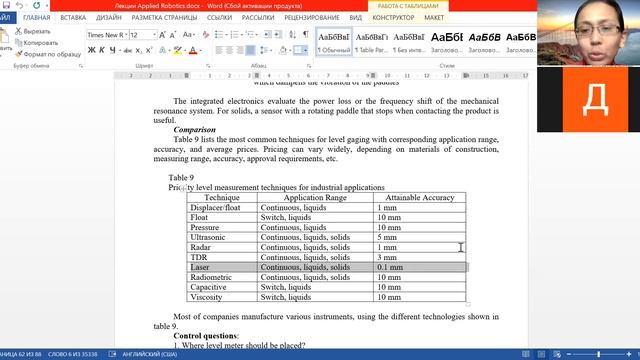640x360 pixels.
Task: Decrease paragraph indent
Action: point(267,35)
